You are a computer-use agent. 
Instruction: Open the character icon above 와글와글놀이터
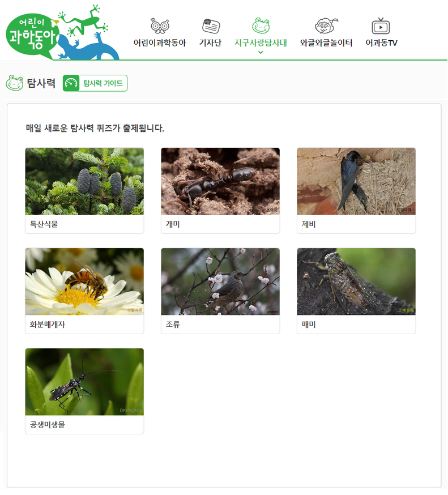pos(326,26)
